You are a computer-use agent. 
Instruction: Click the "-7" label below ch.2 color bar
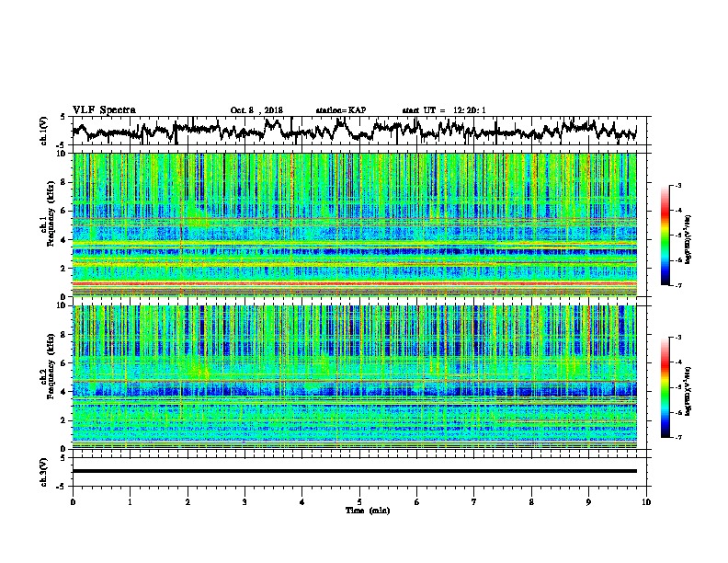(x=677, y=437)
